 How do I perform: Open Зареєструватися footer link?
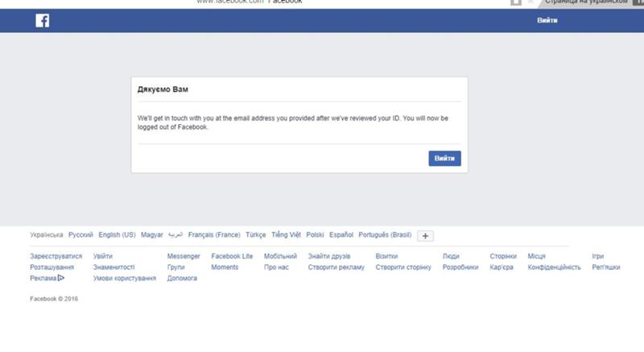click(56, 256)
